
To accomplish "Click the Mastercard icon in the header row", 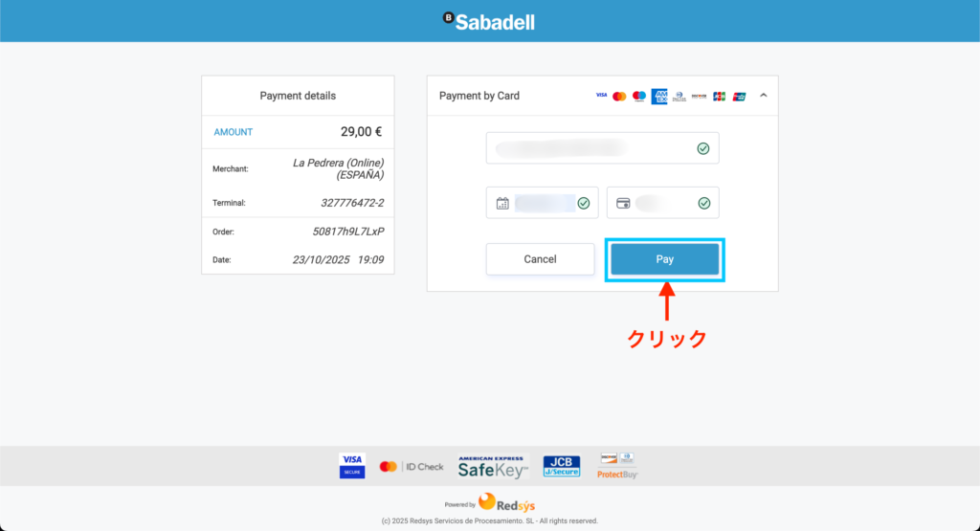I will [619, 96].
